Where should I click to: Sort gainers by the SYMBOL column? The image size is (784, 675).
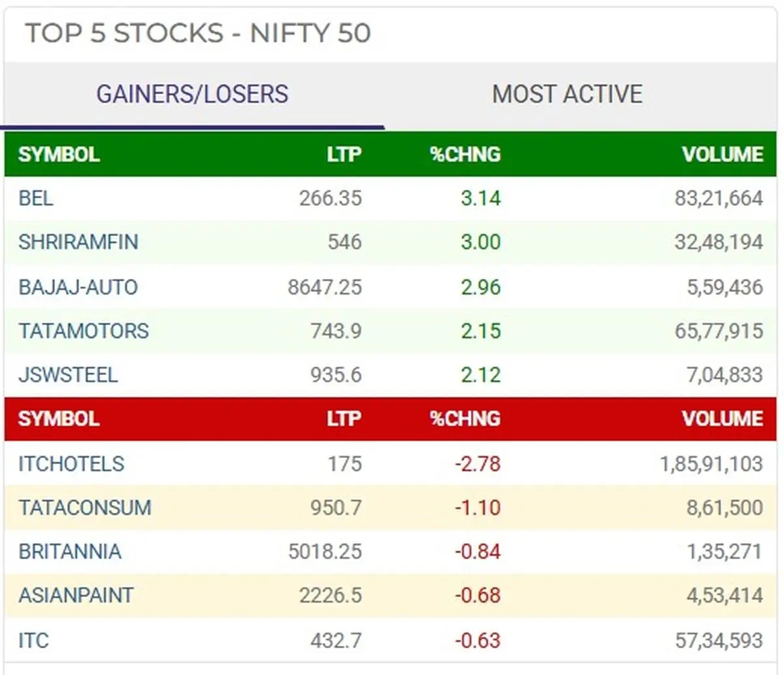58,156
